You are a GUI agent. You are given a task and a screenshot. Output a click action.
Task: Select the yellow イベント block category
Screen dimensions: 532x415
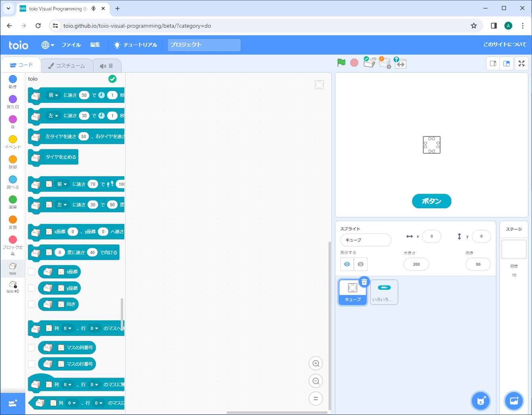[x=12, y=141]
